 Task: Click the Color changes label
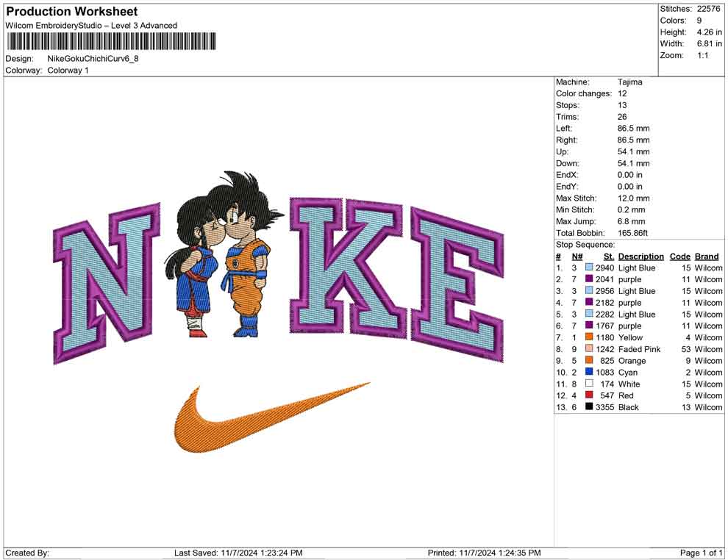[584, 93]
